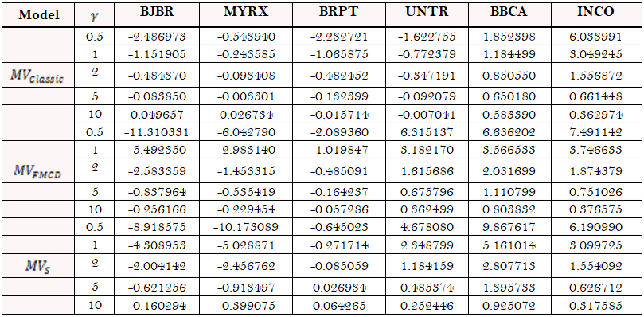644x317 pixels.
Task: Click the cell value 6.033991
Action: coord(595,37)
